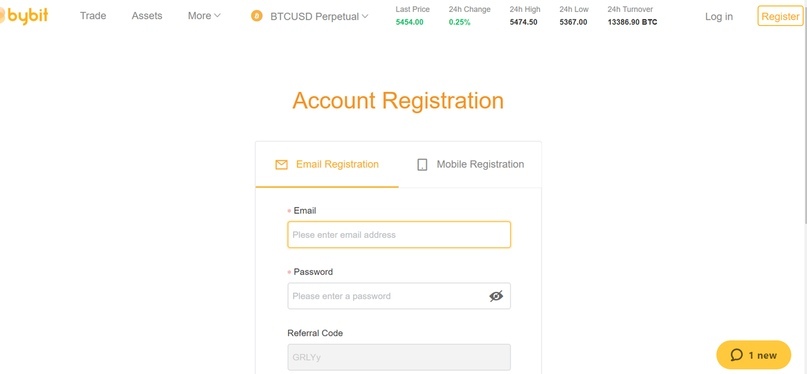Click the phone icon on Mobile Registration

point(422,165)
